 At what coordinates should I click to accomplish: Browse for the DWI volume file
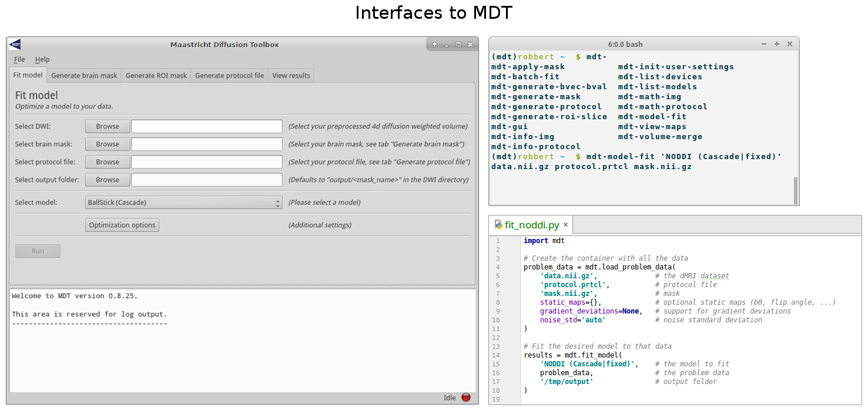click(108, 126)
